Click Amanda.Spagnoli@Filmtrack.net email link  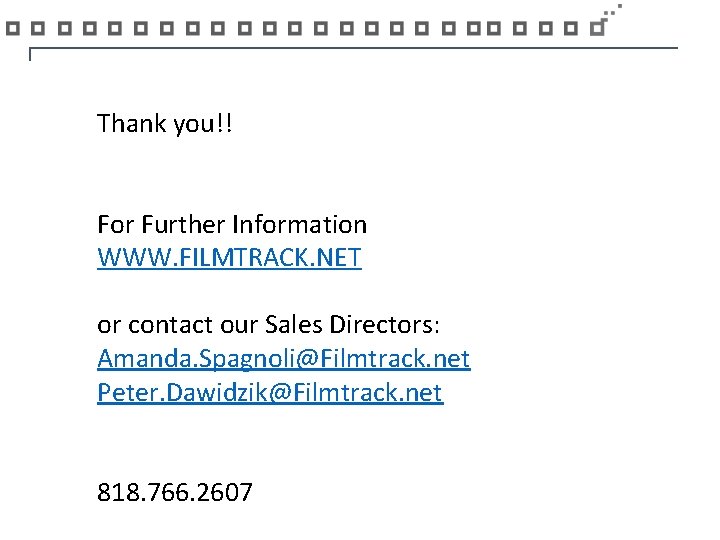click(x=283, y=358)
